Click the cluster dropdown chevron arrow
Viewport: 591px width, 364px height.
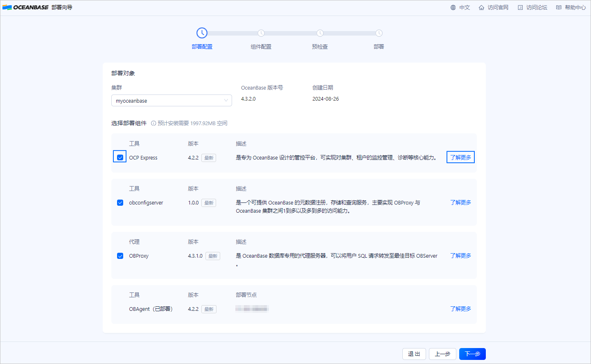pyautogui.click(x=226, y=101)
